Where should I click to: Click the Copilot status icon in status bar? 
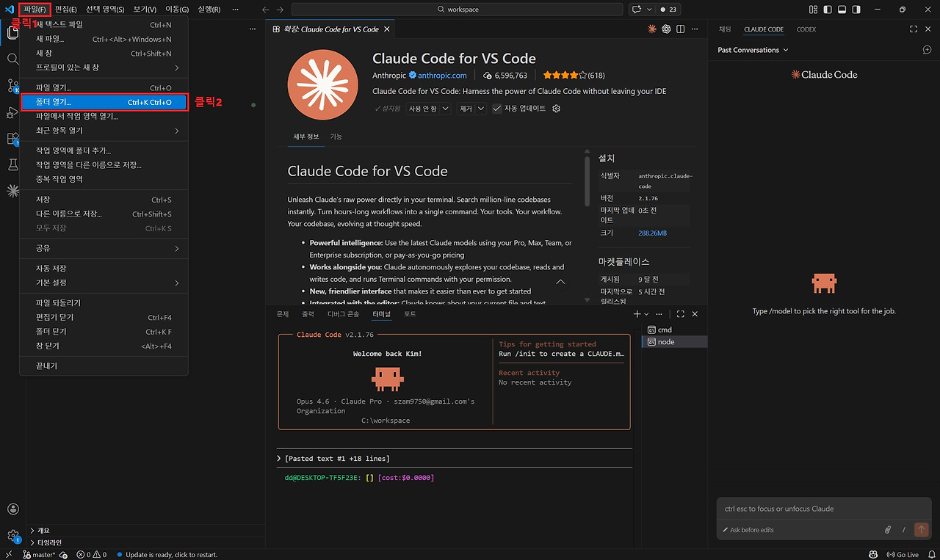[873, 555]
